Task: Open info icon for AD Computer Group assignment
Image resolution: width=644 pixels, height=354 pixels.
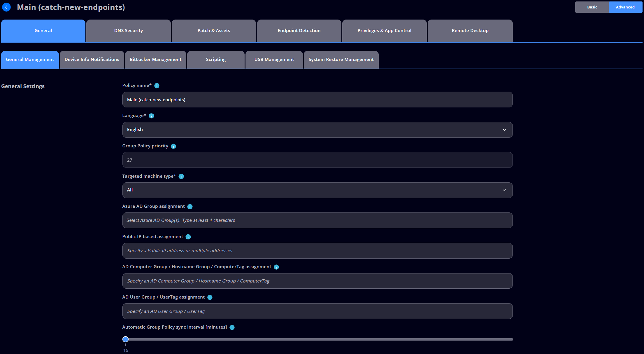Action: coord(276,267)
